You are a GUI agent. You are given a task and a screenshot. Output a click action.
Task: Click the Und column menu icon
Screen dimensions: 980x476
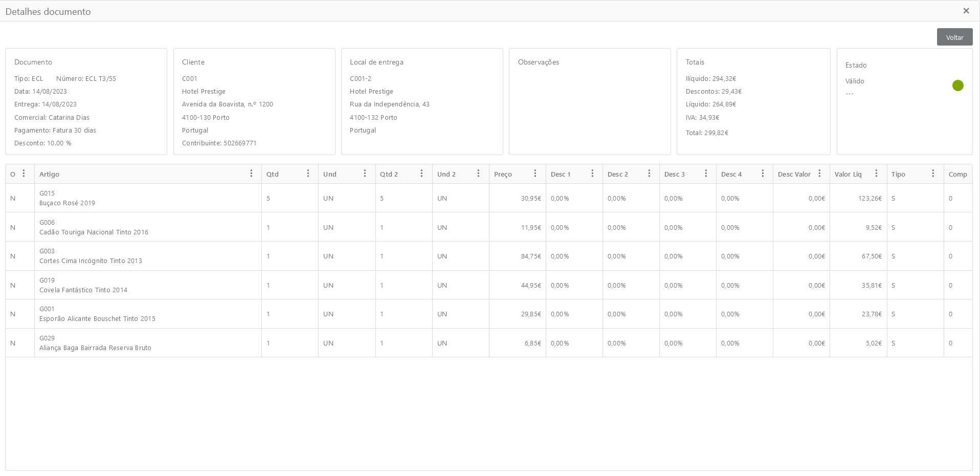click(365, 174)
